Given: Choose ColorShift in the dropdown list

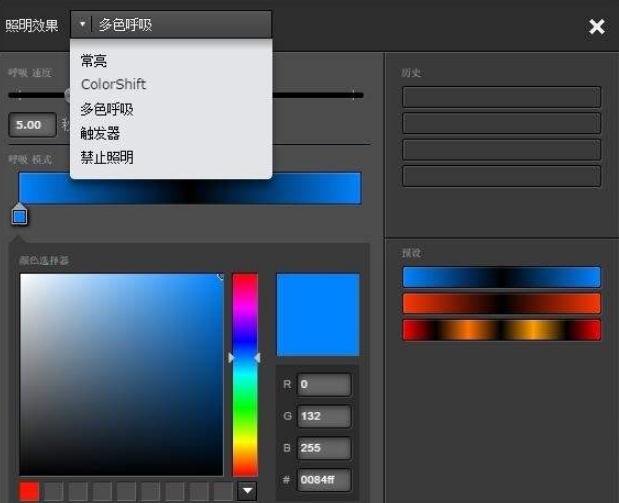Looking at the screenshot, I should pos(113,84).
